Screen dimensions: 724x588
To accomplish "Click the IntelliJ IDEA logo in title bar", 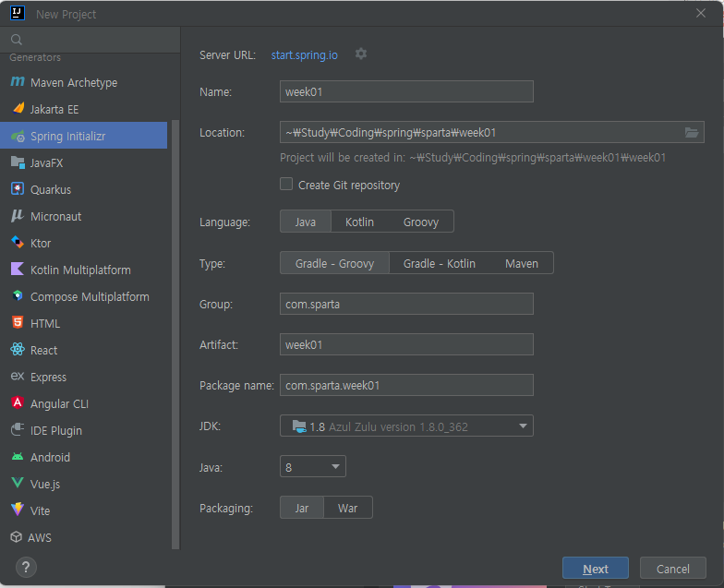I will (x=18, y=13).
